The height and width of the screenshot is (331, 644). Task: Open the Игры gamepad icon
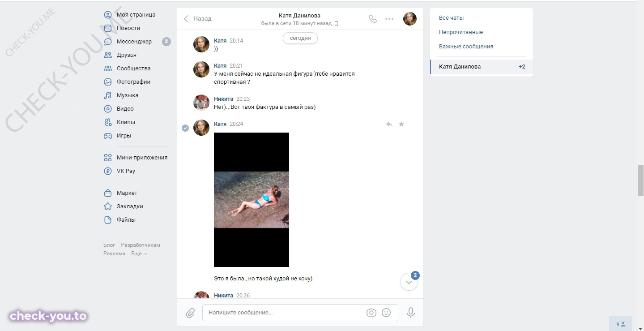(108, 136)
